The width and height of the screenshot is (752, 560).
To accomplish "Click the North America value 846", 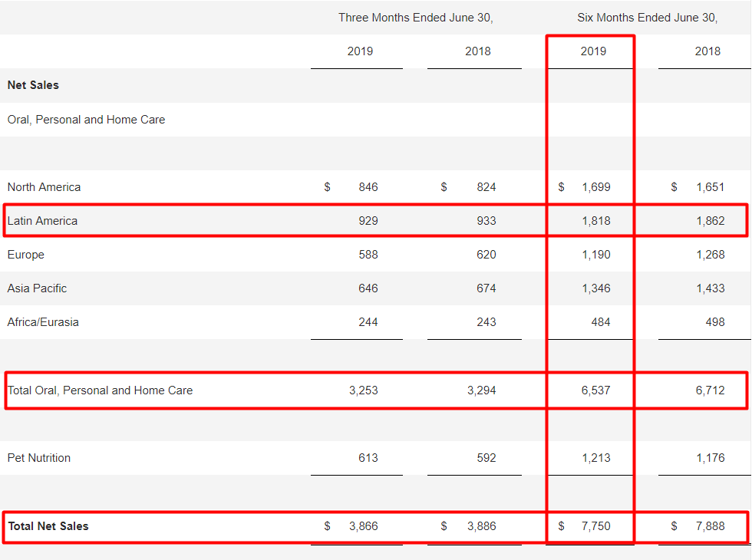I will (368, 187).
